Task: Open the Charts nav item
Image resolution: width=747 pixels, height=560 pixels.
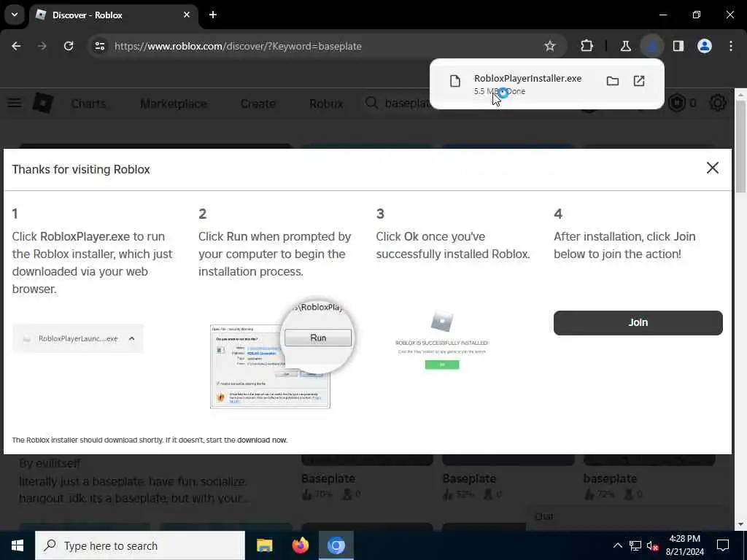Action: pos(88,104)
